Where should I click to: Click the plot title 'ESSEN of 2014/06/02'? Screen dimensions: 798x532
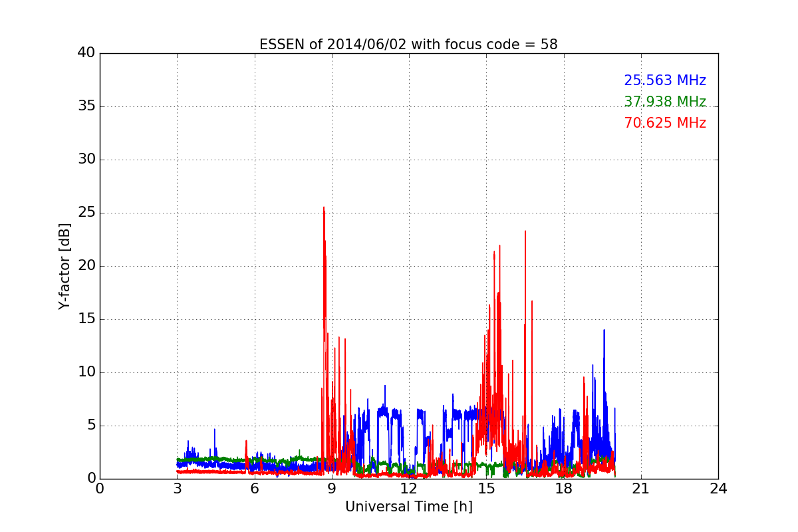pos(408,45)
